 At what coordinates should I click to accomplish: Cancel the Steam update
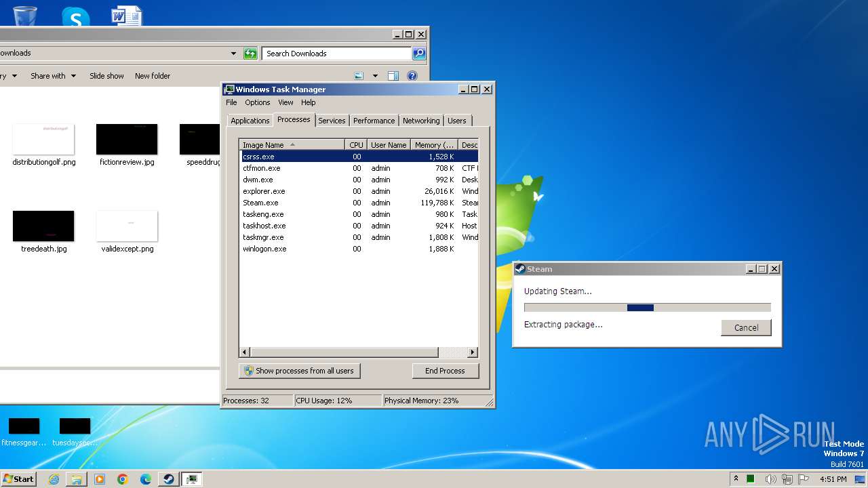746,327
